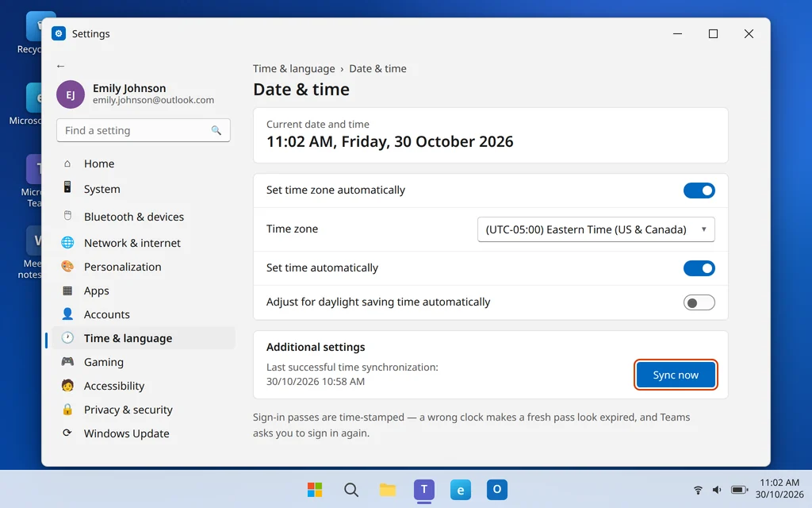The width and height of the screenshot is (812, 508).
Task: Click the battery tray icon
Action: (x=739, y=490)
